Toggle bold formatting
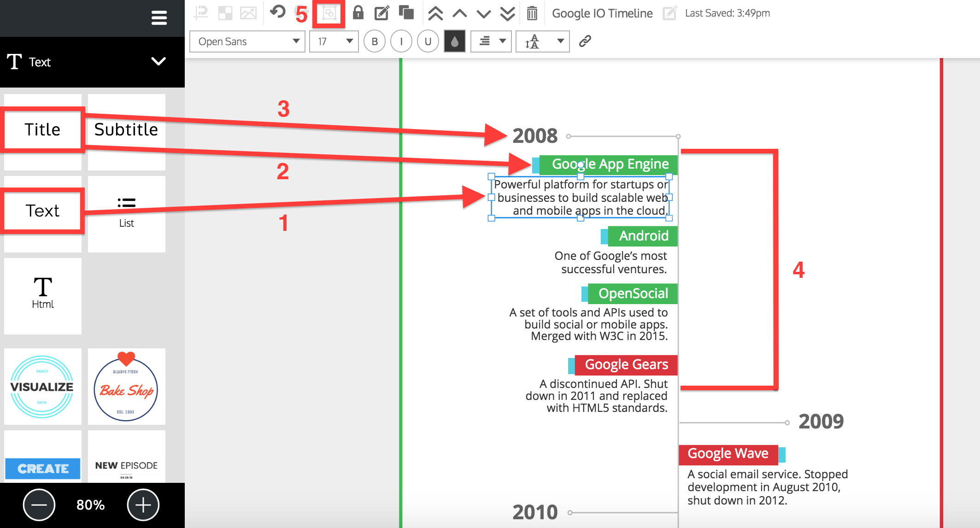Image resolution: width=980 pixels, height=528 pixels. click(375, 41)
